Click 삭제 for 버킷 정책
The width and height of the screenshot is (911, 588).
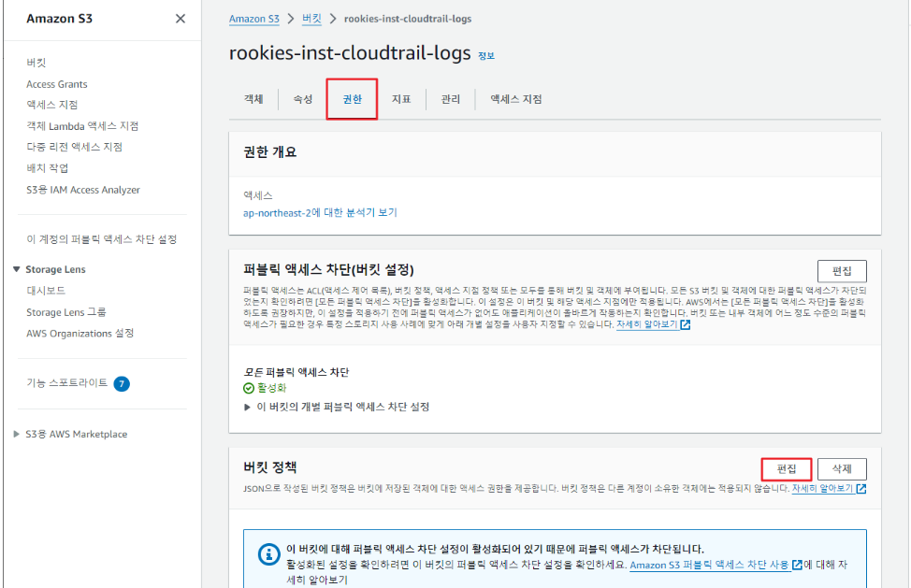842,469
